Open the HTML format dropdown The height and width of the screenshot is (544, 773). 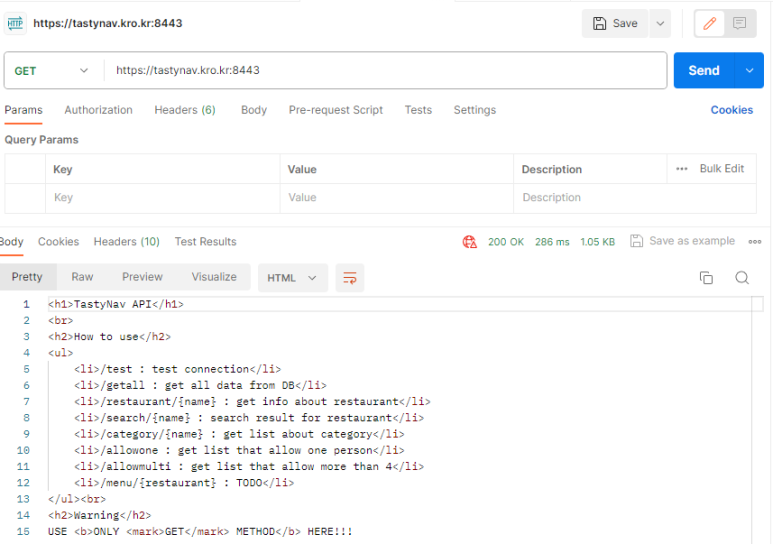[292, 278]
